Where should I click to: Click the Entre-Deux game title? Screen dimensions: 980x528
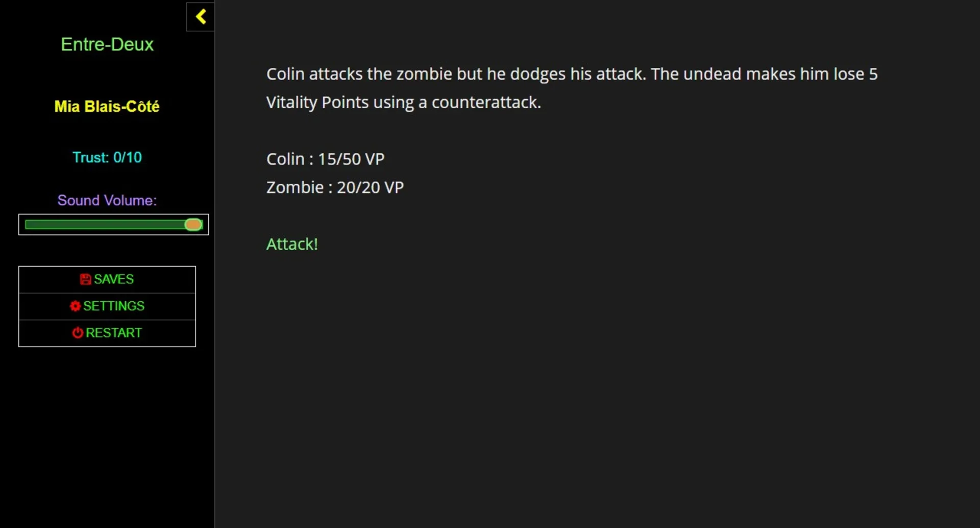(x=107, y=44)
